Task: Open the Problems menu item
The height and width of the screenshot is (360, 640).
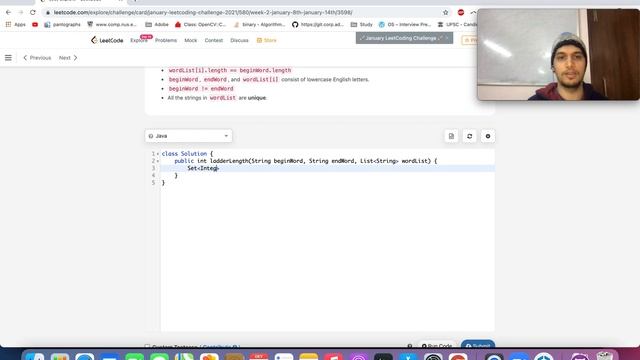Action: click(166, 40)
